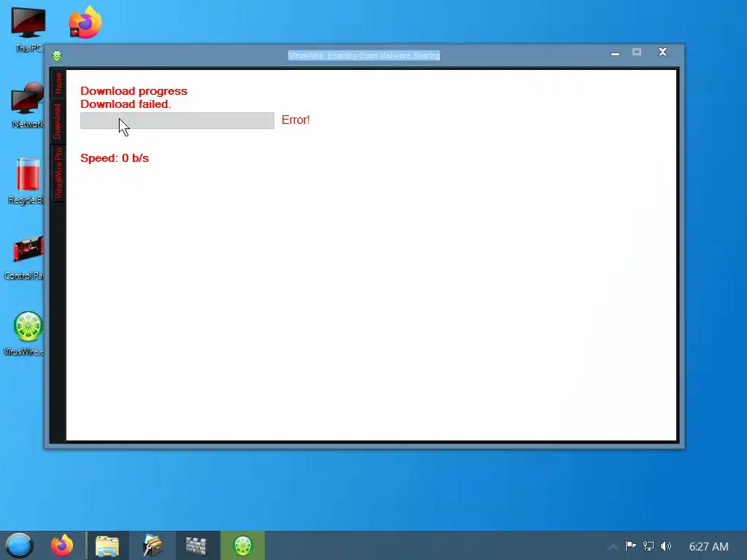
Task: Click the VirusWire window title text
Action: coord(364,55)
